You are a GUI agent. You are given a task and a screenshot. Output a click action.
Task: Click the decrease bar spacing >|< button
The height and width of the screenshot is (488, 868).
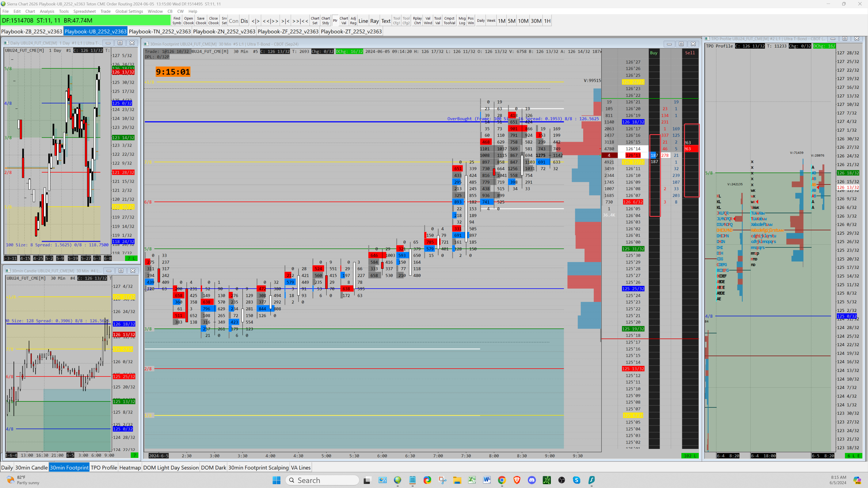point(285,21)
